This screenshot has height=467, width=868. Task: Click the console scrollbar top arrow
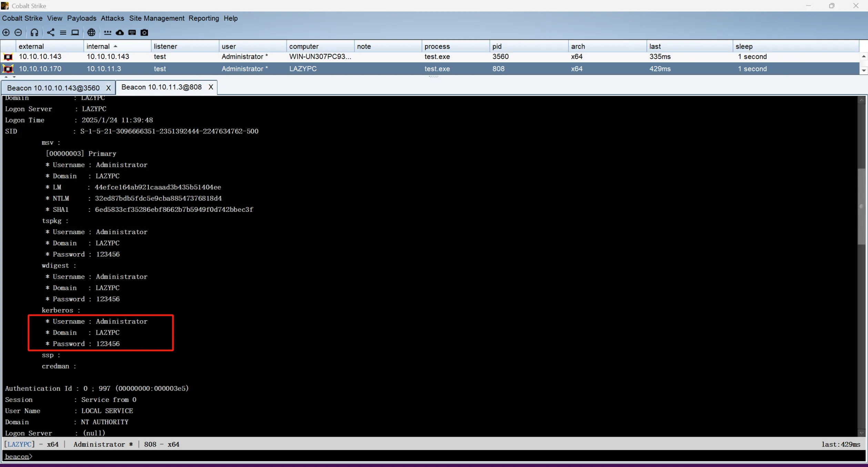(861, 100)
